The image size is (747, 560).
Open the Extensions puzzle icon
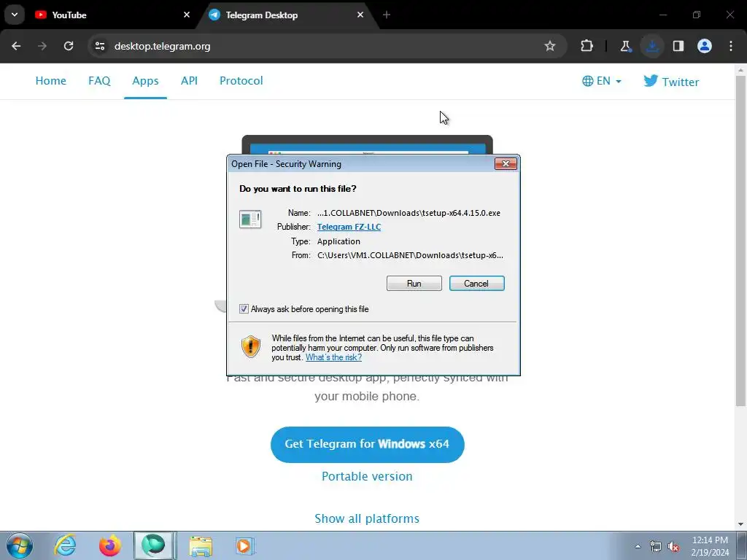(587, 46)
